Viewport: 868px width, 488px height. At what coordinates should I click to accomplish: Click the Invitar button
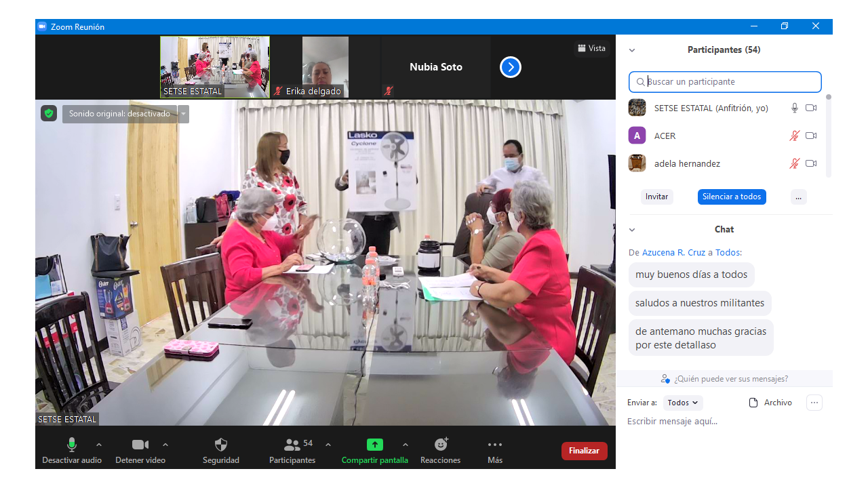click(657, 197)
